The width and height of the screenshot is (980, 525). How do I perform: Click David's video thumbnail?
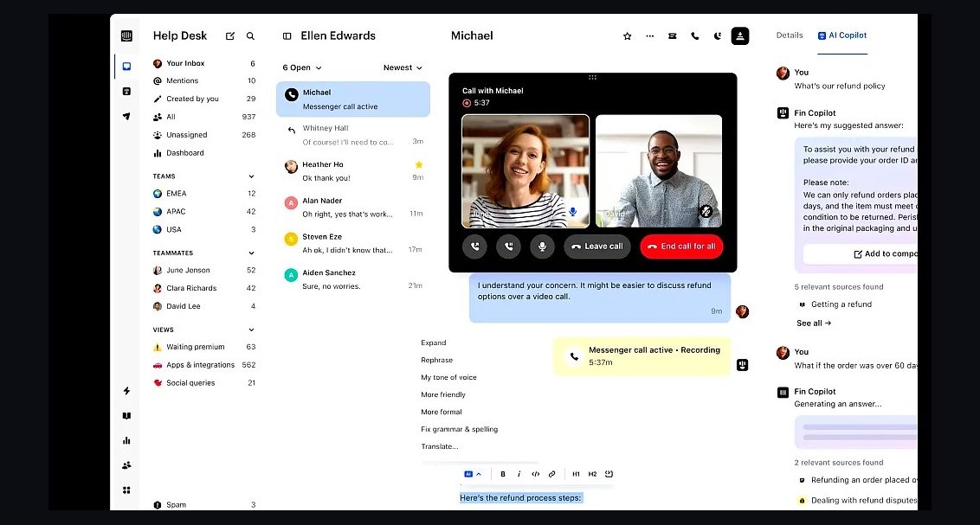pyautogui.click(x=659, y=171)
